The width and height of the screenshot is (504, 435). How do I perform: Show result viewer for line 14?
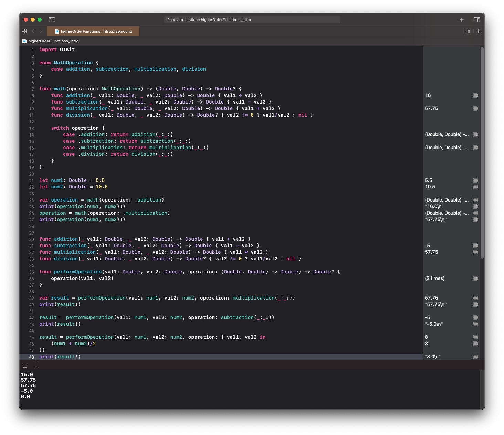click(x=475, y=134)
